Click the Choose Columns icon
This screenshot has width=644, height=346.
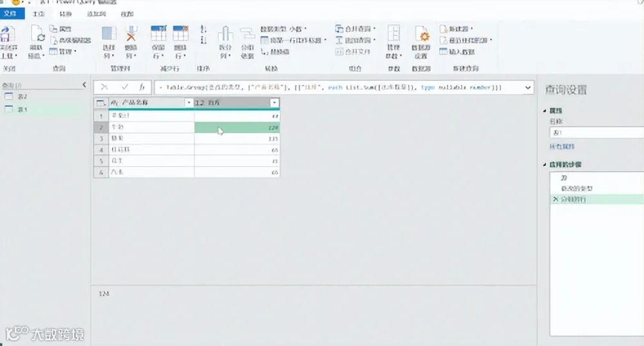click(109, 33)
